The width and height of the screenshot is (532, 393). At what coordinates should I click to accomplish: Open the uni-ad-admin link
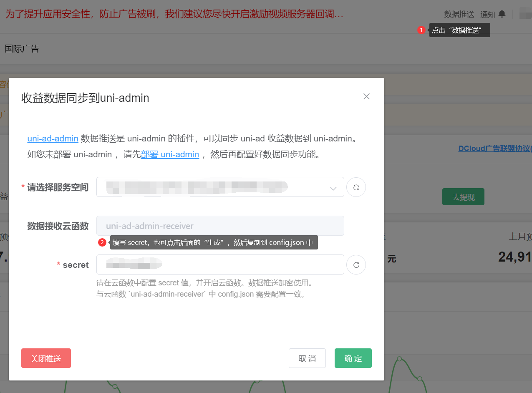[53, 139]
